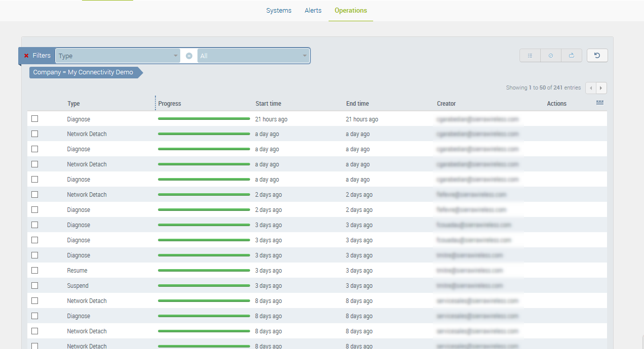The height and width of the screenshot is (349, 644).
Task: Clear filters with the red X icon
Action: tap(26, 56)
